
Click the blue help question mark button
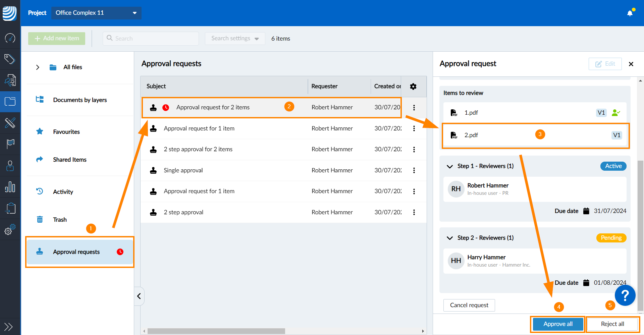pyautogui.click(x=625, y=295)
